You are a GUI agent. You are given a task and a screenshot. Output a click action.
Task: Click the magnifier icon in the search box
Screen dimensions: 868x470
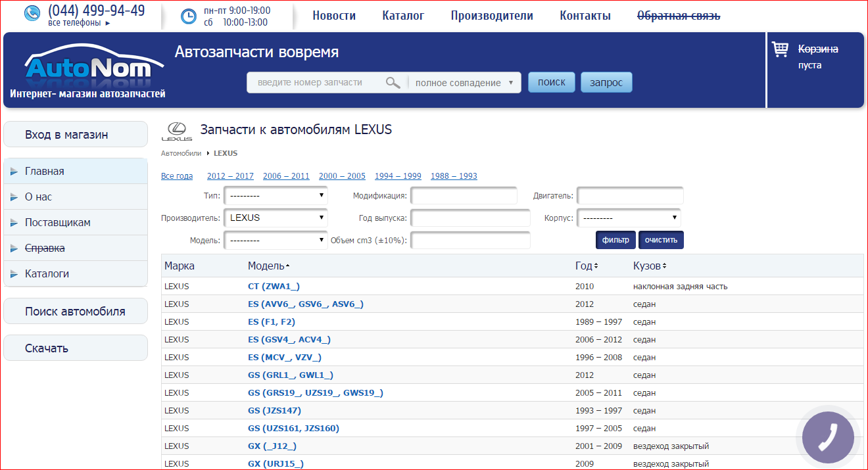[x=393, y=83]
